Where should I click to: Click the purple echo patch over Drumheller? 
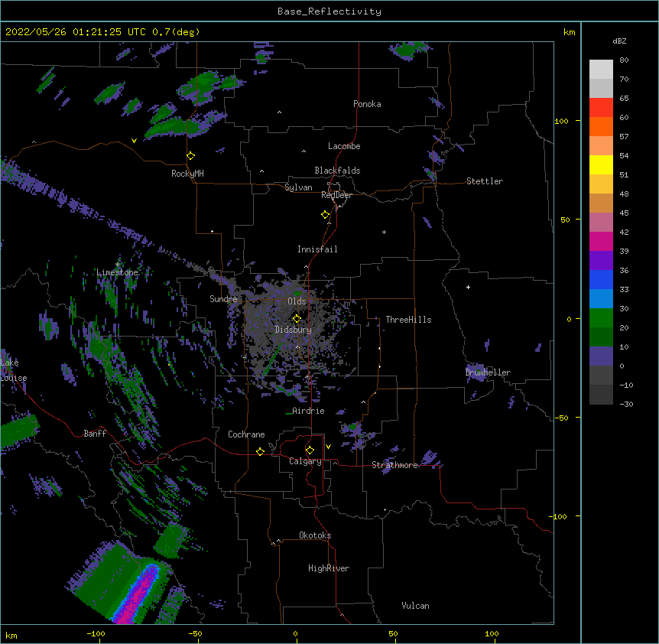coord(476,373)
